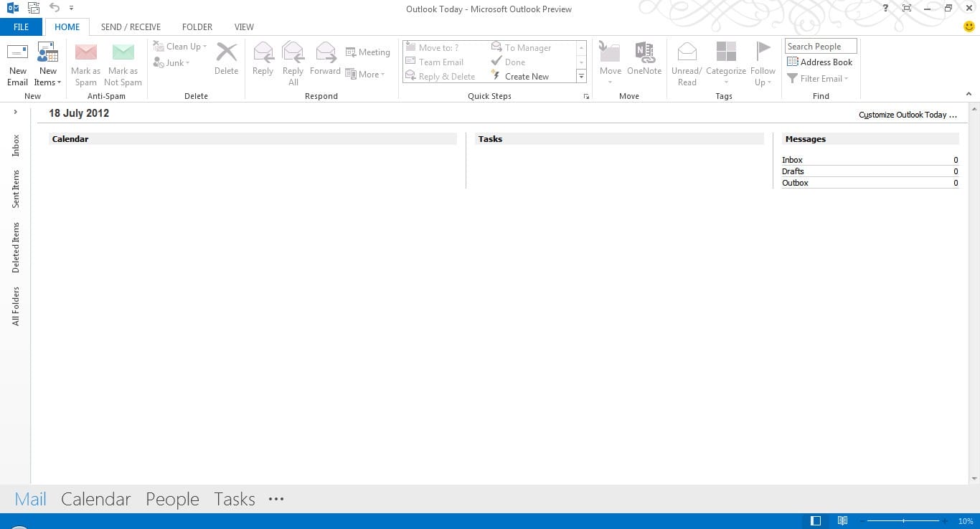
Task: Mark message as Not Spam
Action: click(x=123, y=64)
